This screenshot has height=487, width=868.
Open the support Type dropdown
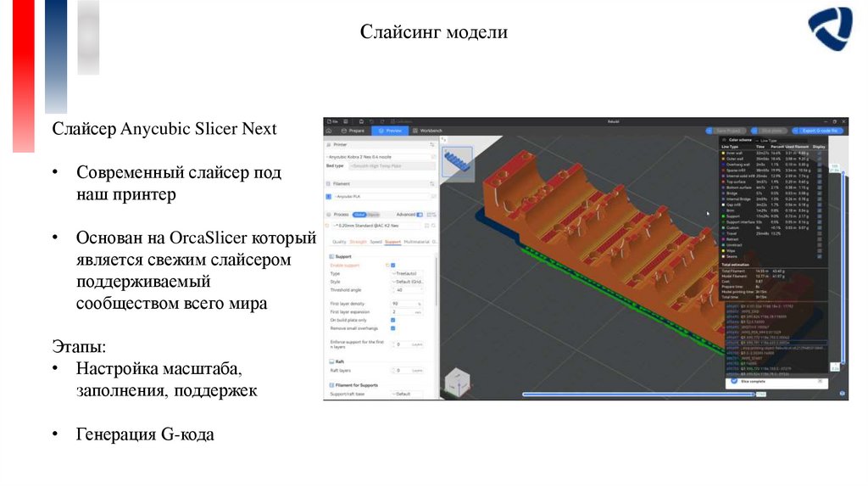pos(408,274)
